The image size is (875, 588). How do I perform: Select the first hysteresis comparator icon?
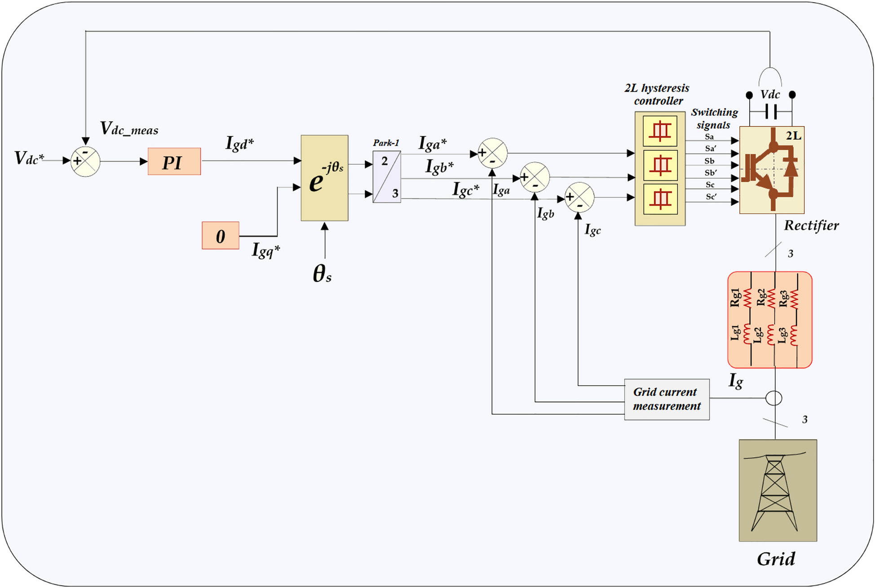[x=660, y=132]
